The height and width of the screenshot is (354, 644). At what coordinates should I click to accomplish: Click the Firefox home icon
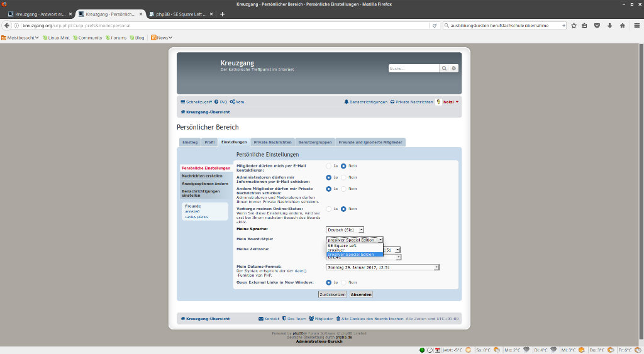[x=622, y=26]
